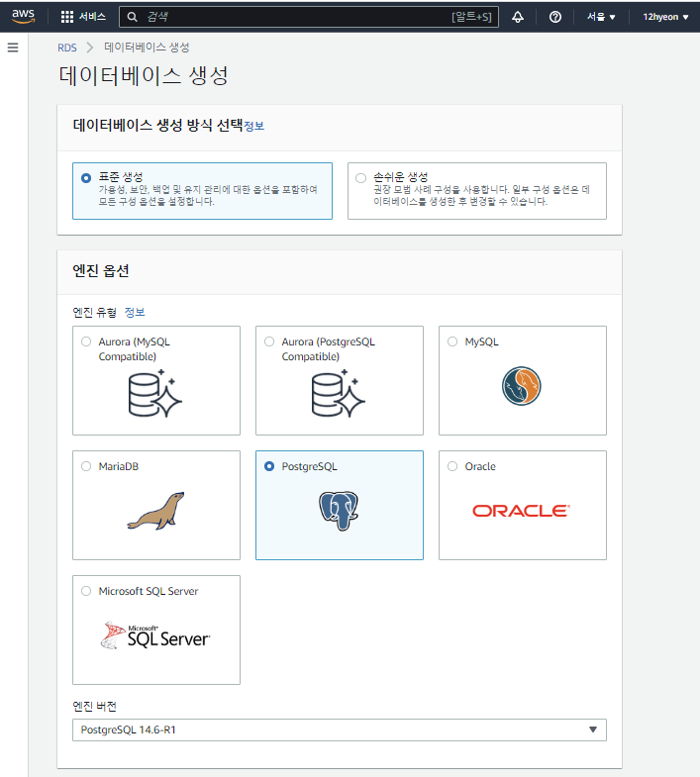Go to RDS breadcrumb link
Viewport: 700px width, 777px height.
tap(67, 48)
